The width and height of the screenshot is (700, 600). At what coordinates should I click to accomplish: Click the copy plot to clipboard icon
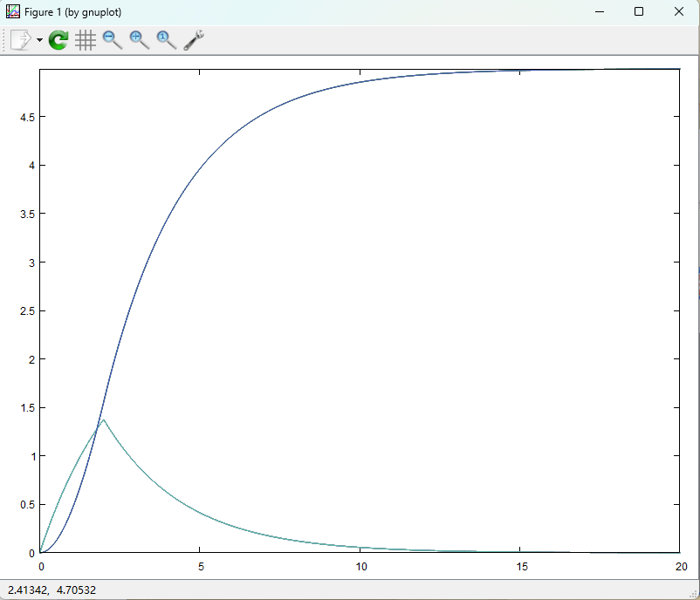tap(21, 40)
